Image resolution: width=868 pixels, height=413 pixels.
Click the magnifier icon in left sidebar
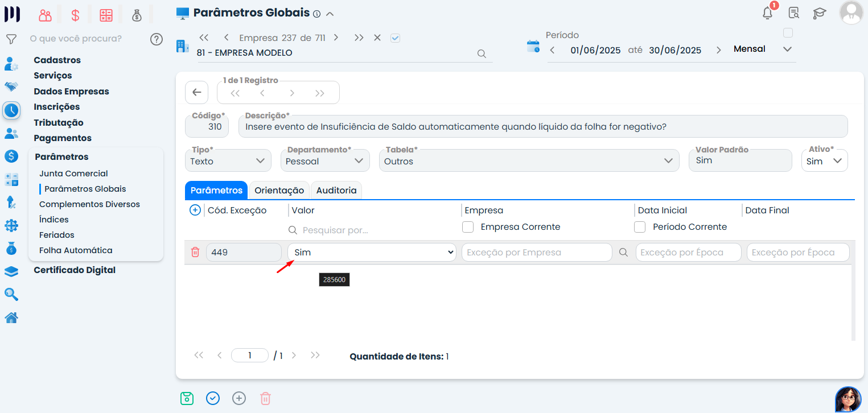pos(11,294)
